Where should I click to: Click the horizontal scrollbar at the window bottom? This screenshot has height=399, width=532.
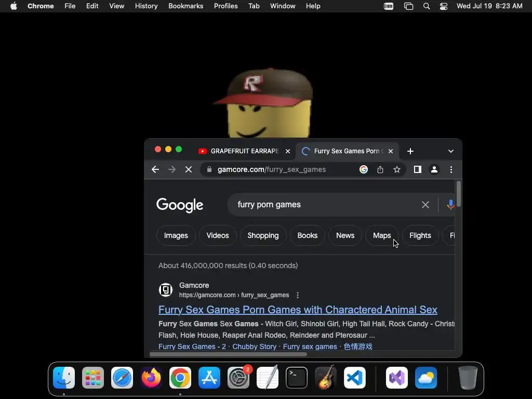pos(228,354)
